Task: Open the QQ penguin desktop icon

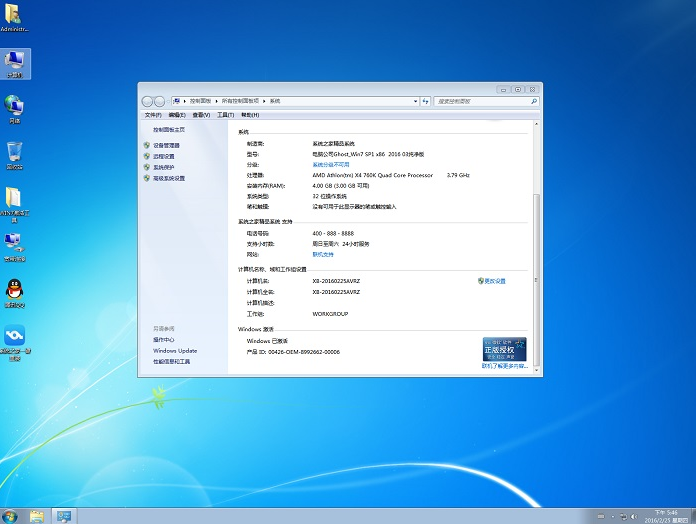Action: pos(15,290)
